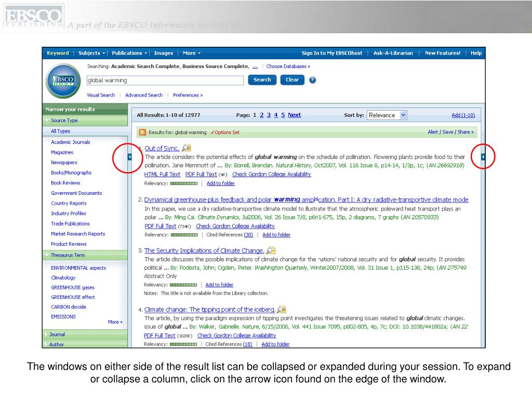Select GREENHOUSE gases thesaurus term
532x399 pixels.
73,287
